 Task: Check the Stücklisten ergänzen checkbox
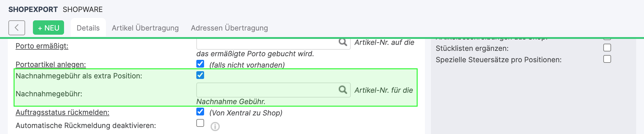click(x=607, y=48)
